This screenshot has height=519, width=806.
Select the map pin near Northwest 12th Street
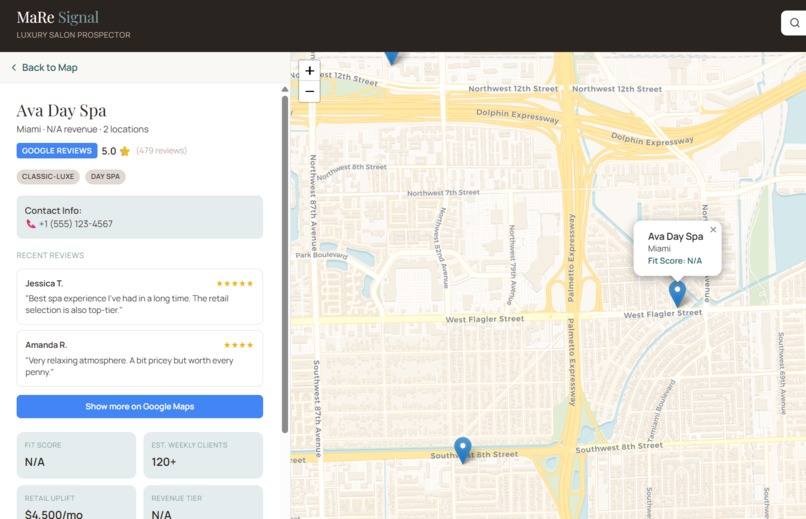[392, 57]
